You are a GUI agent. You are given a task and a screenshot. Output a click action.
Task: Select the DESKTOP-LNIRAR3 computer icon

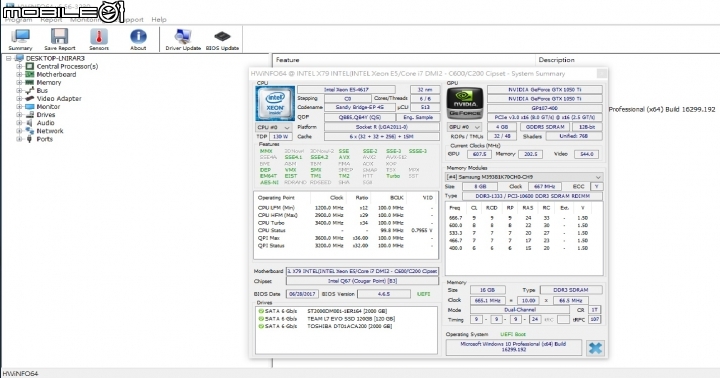tap(19, 58)
